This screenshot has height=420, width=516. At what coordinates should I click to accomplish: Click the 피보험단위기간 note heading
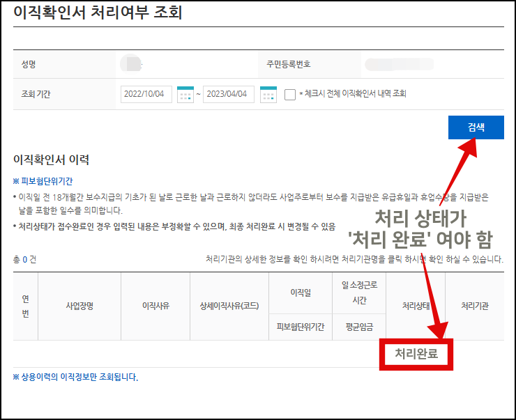tap(43, 181)
